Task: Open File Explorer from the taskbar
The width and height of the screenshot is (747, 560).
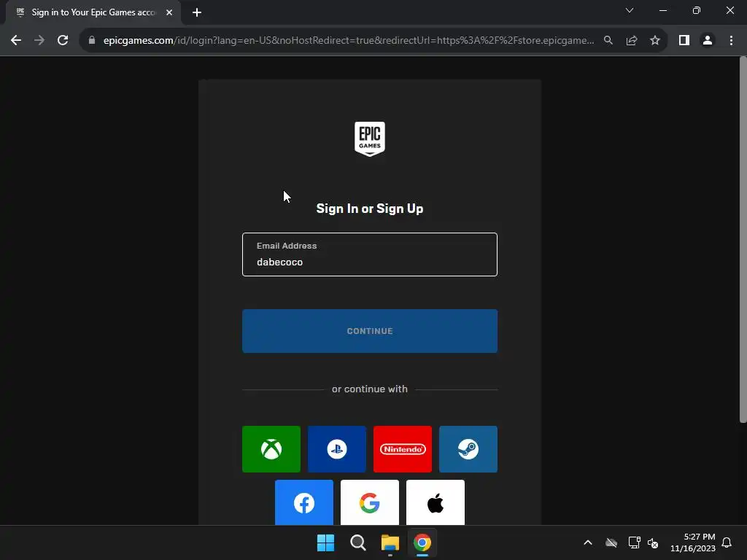Action: (390, 542)
